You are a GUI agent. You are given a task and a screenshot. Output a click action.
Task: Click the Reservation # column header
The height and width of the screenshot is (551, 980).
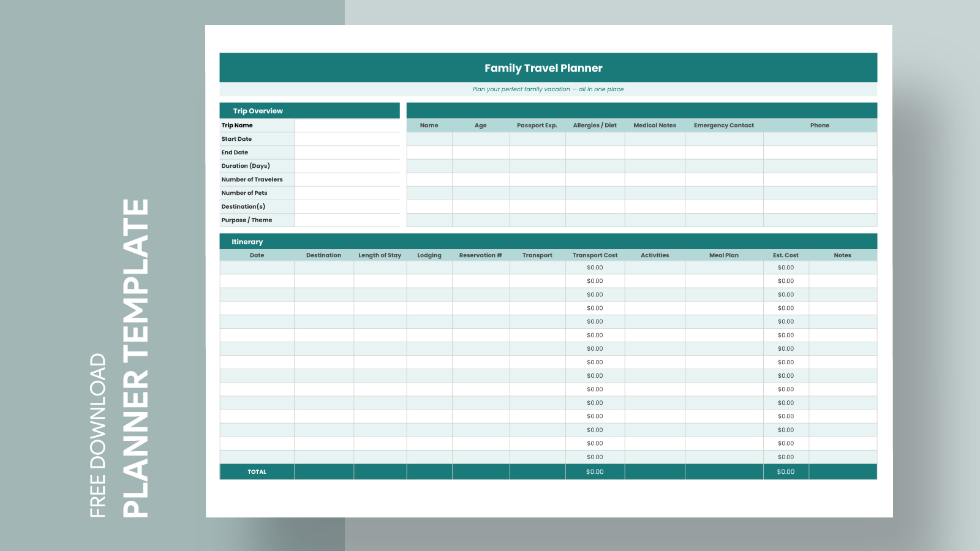click(480, 255)
